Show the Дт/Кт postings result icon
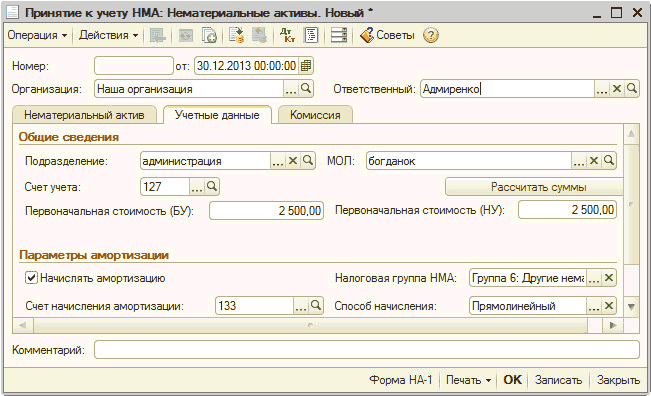The image size is (651, 396). tap(287, 35)
